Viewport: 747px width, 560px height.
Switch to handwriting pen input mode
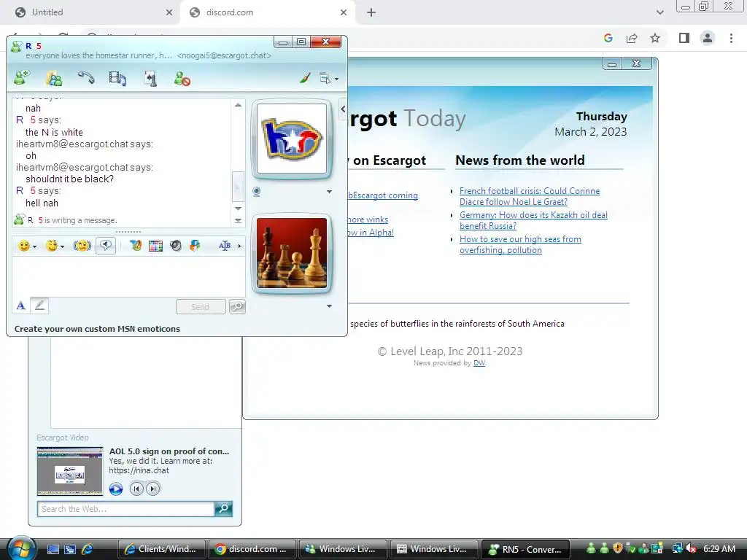click(x=39, y=306)
